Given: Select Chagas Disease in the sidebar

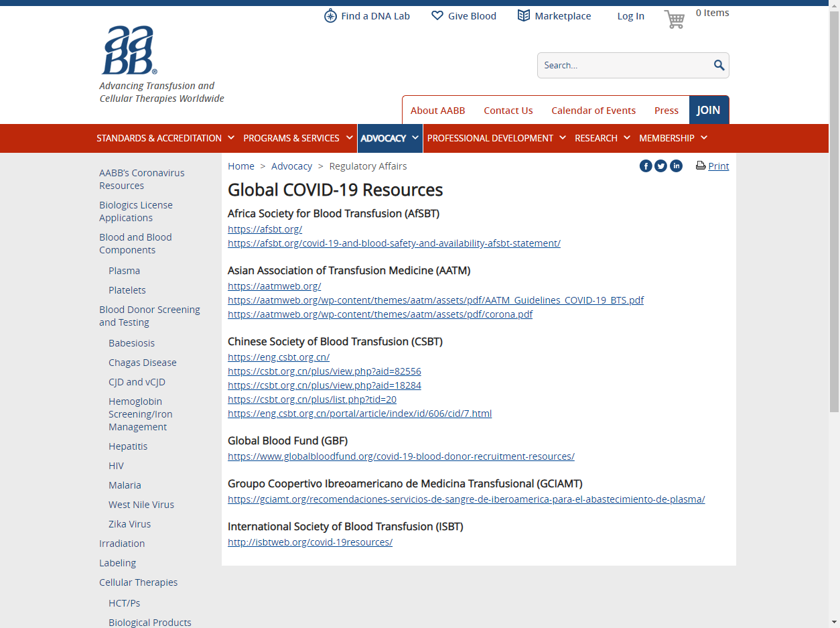Looking at the screenshot, I should point(143,363).
